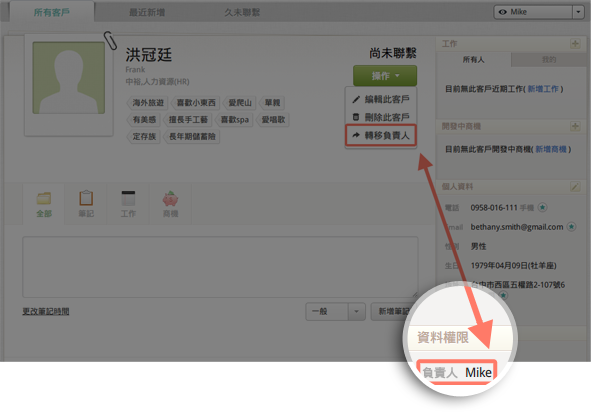This screenshot has width=591, height=412.
Task: Select 轉移負責人 from the menu
Action: pyautogui.click(x=381, y=135)
